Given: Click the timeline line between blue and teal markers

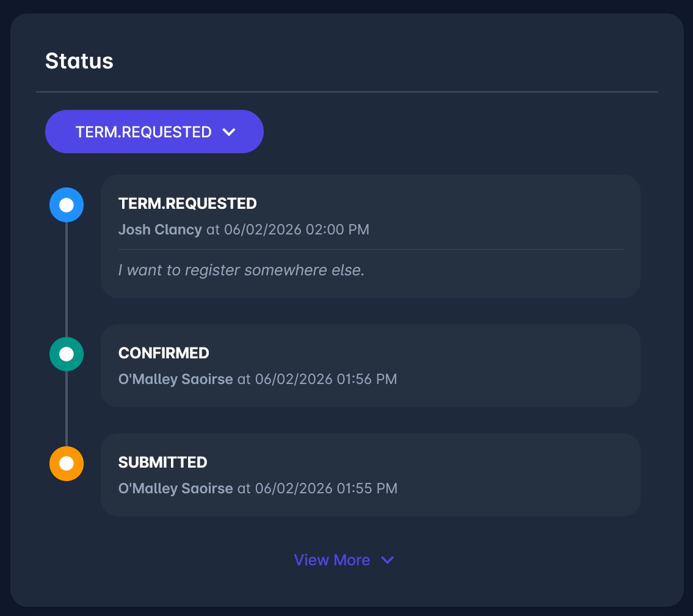Looking at the screenshot, I should click(x=67, y=279).
